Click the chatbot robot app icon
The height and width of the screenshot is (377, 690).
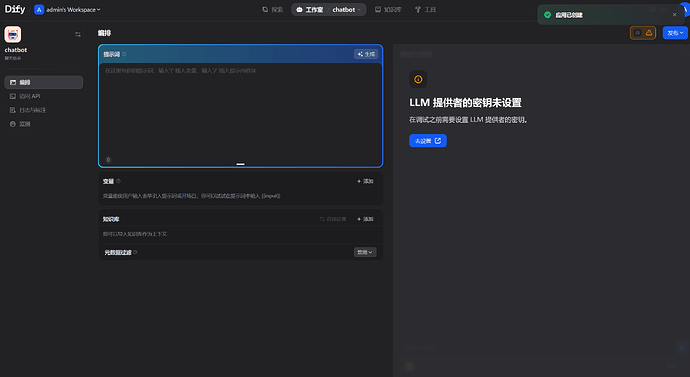coord(13,34)
